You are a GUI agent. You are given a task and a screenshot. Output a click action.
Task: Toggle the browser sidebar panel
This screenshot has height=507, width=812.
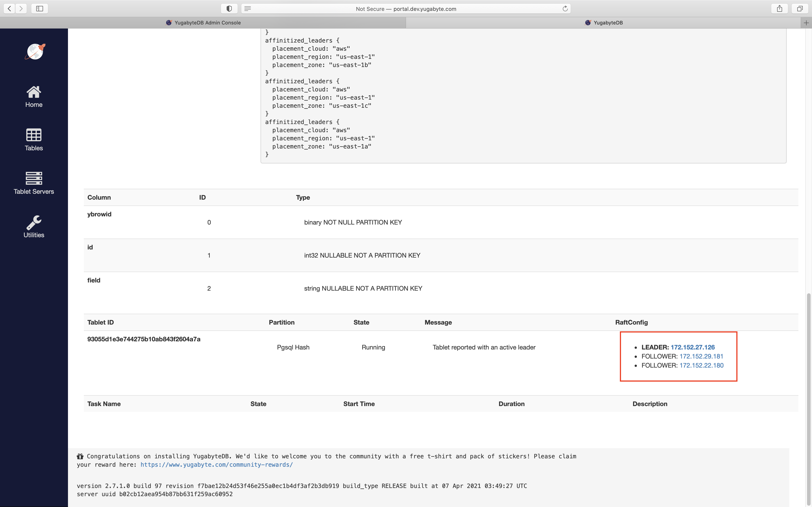coord(39,8)
